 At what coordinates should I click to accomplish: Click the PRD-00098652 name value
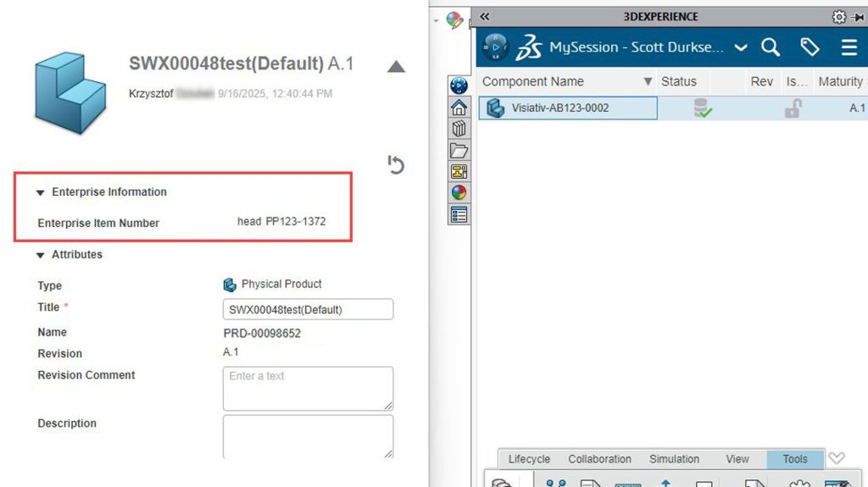pyautogui.click(x=262, y=333)
